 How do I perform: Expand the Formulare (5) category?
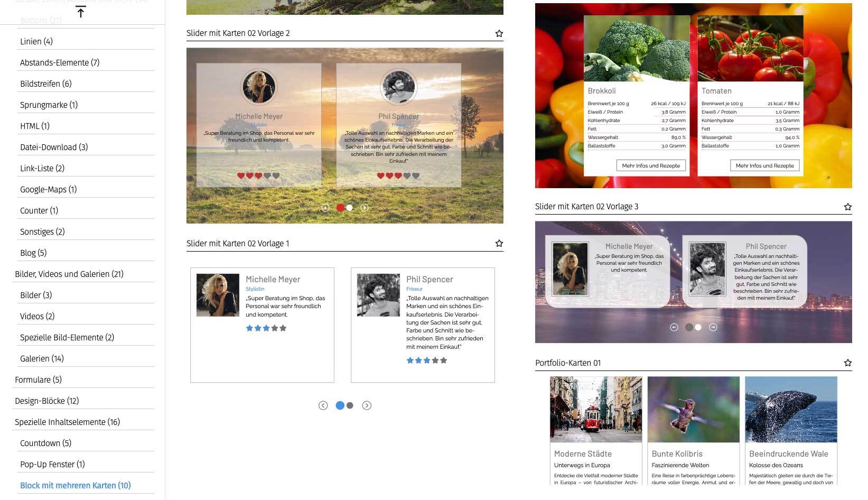click(x=38, y=379)
